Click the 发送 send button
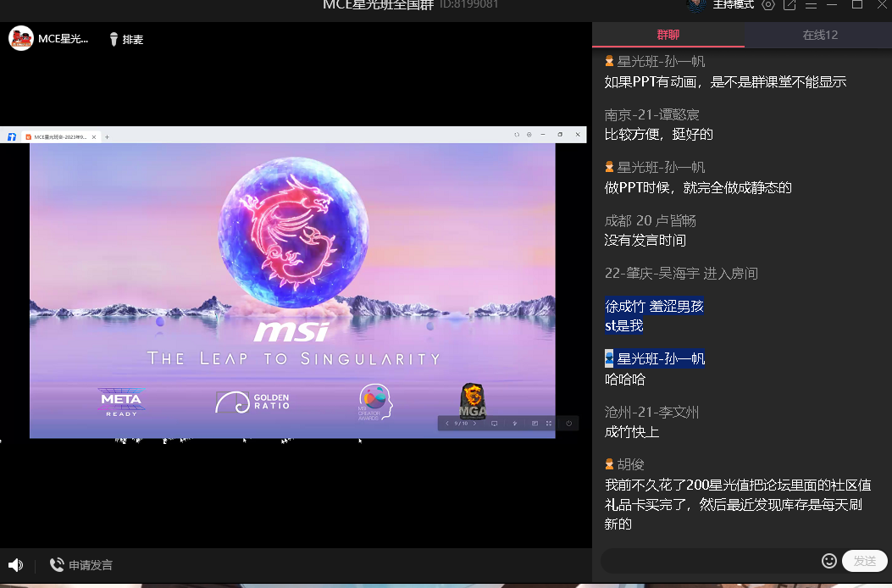The image size is (892, 588). pos(865,561)
